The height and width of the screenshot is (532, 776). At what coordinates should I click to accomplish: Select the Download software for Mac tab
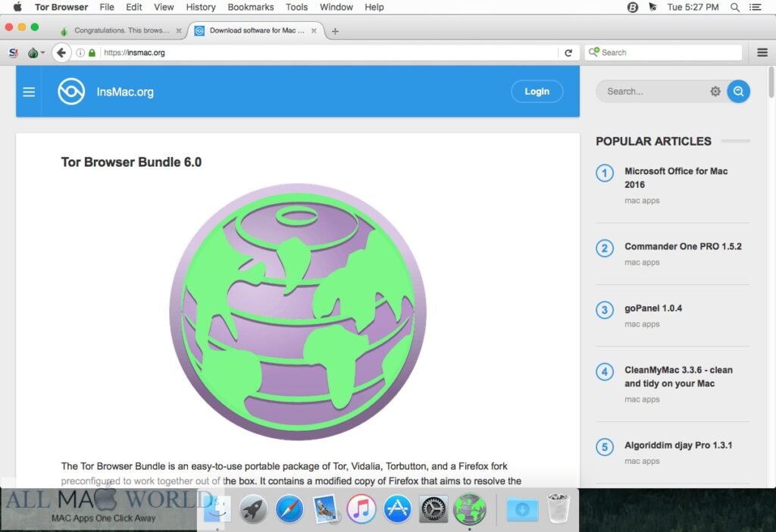point(256,30)
